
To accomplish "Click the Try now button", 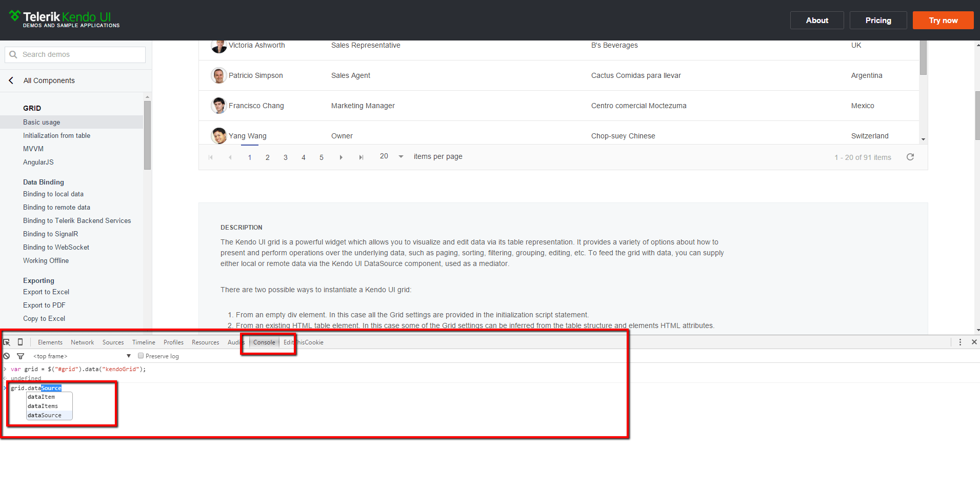I will point(943,21).
